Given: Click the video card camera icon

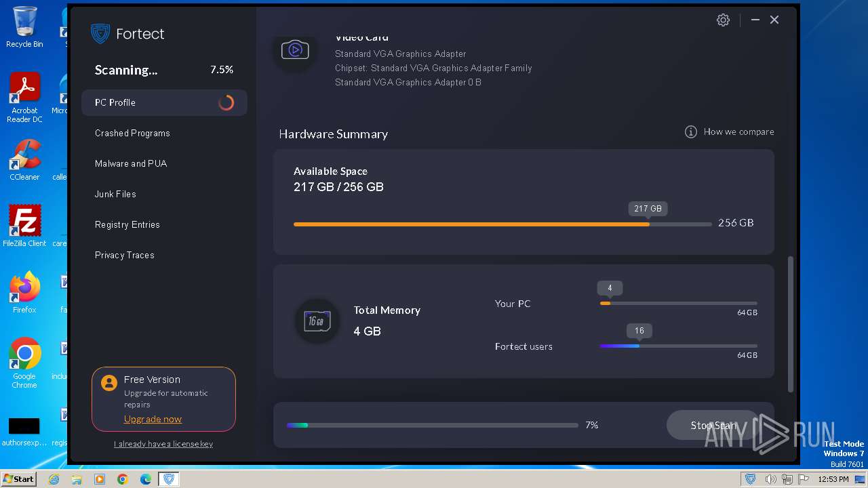Looking at the screenshot, I should click(x=295, y=49).
